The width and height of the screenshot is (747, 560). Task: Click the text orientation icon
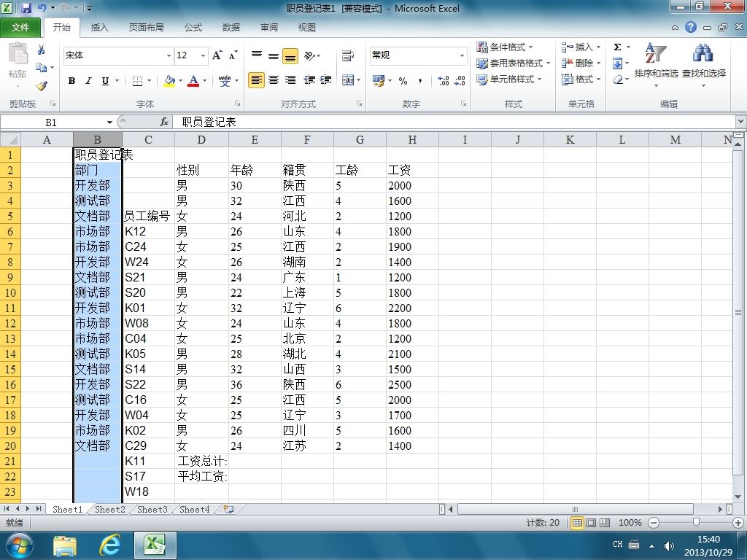click(x=309, y=55)
